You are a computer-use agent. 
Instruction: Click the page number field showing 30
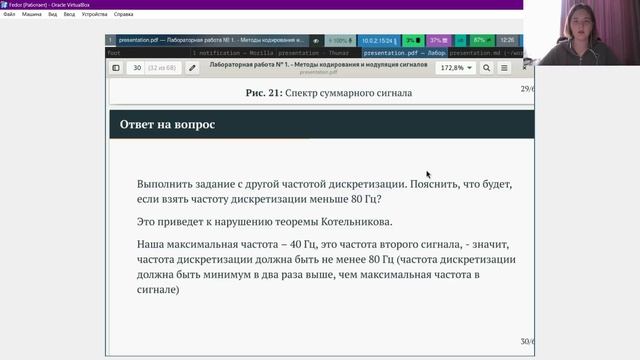coord(137,68)
